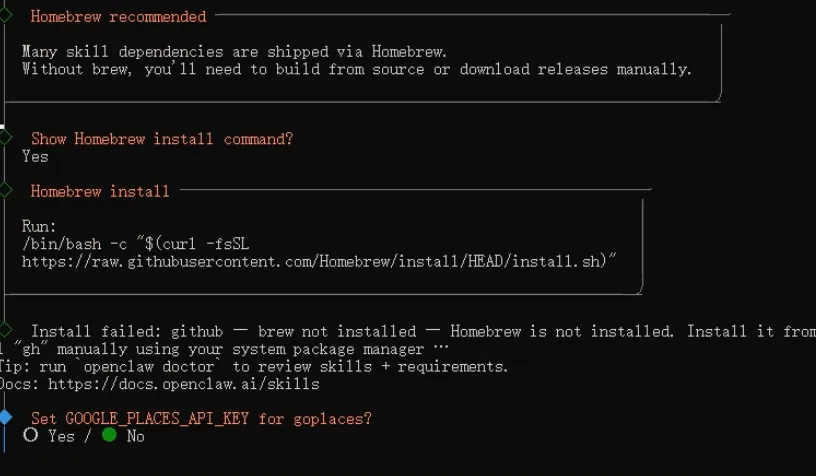Image resolution: width=816 pixels, height=476 pixels.
Task: Click the Show Homebrew install command question
Action: pyautogui.click(x=161, y=139)
